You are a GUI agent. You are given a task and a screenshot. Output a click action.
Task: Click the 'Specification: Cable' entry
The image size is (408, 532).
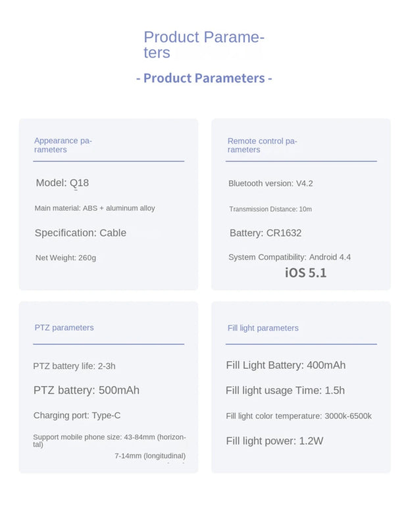[x=80, y=233]
